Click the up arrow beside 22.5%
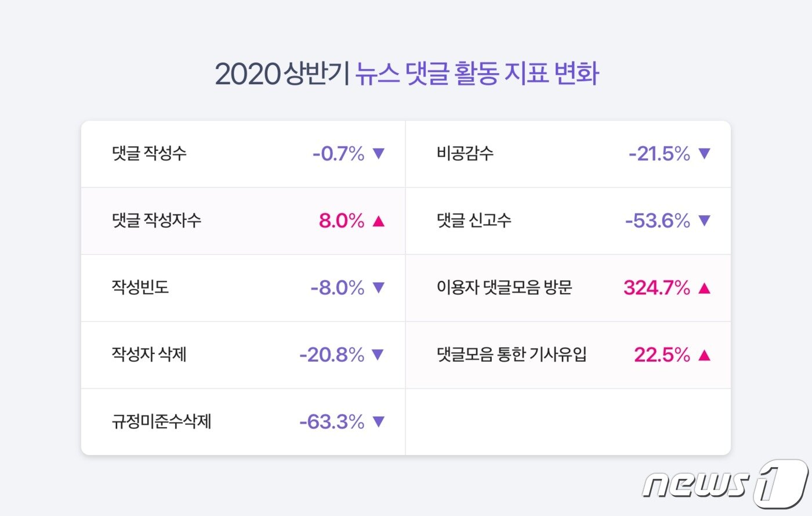Viewport: 812px width, 516px height. (x=704, y=355)
